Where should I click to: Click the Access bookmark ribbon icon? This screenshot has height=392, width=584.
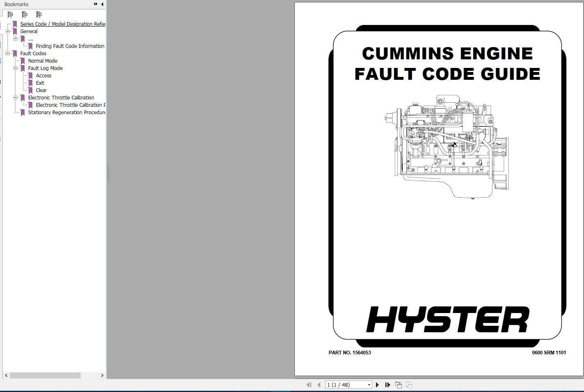30,75
